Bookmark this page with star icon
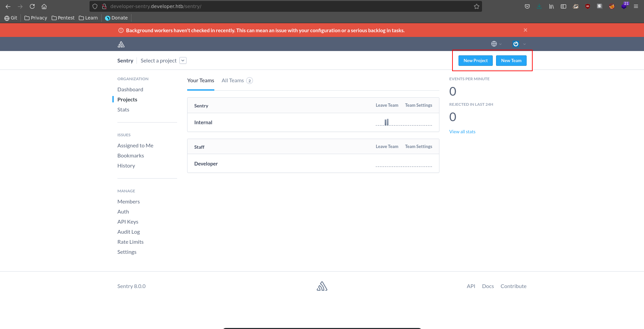The height and width of the screenshot is (329, 644). [x=476, y=6]
